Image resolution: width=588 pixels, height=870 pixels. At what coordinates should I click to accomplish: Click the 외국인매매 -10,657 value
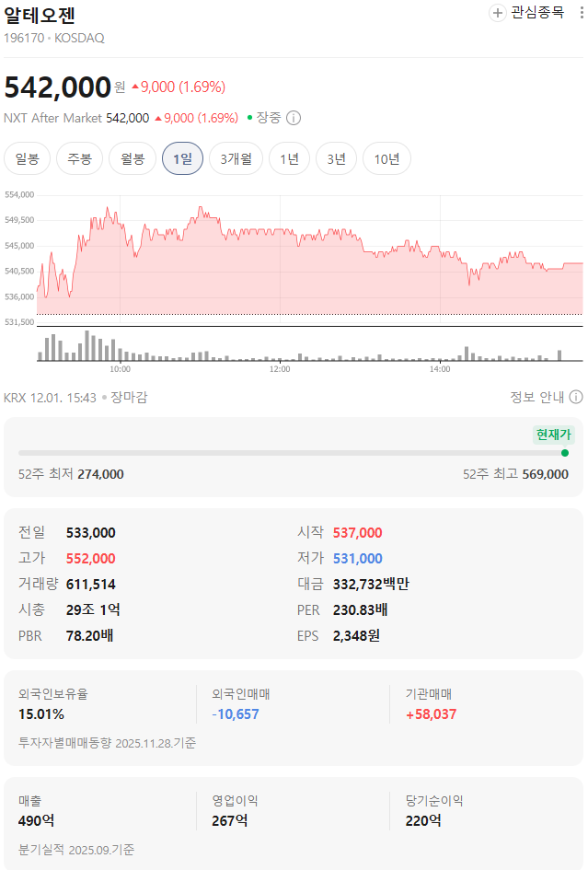coord(236,714)
